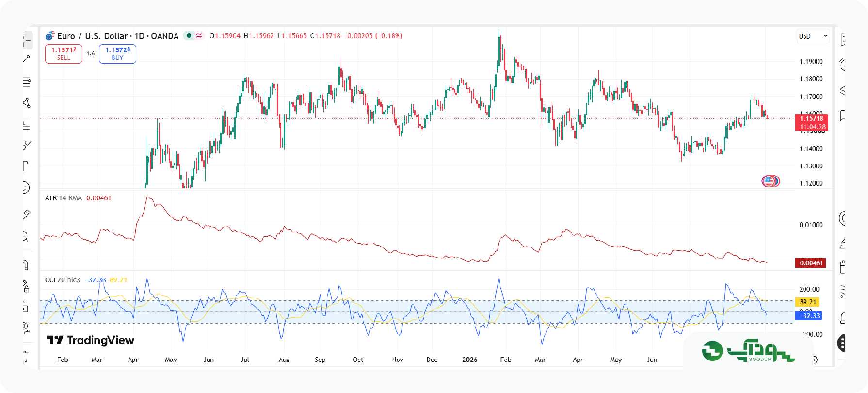This screenshot has height=393, width=868.
Task: Click the trash remove objects icon
Action: (x=26, y=357)
